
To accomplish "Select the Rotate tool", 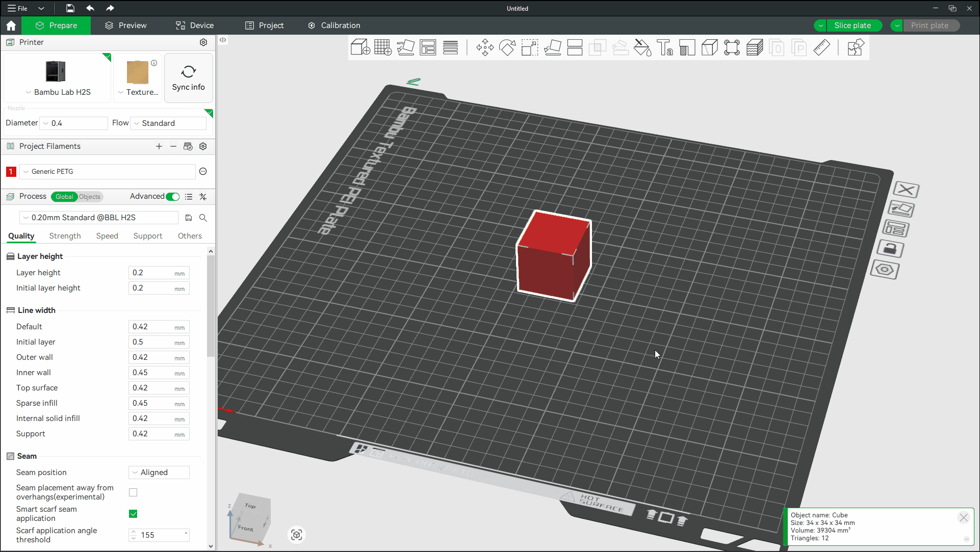I will [x=507, y=47].
